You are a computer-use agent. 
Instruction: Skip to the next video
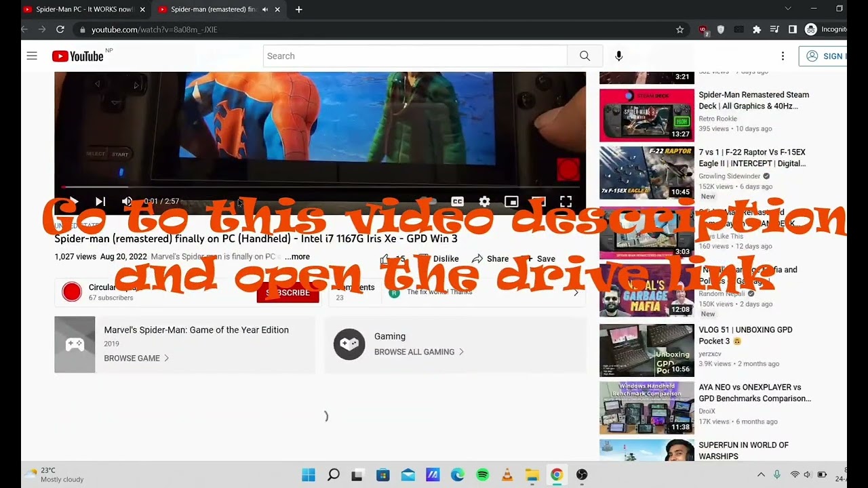pos(100,201)
